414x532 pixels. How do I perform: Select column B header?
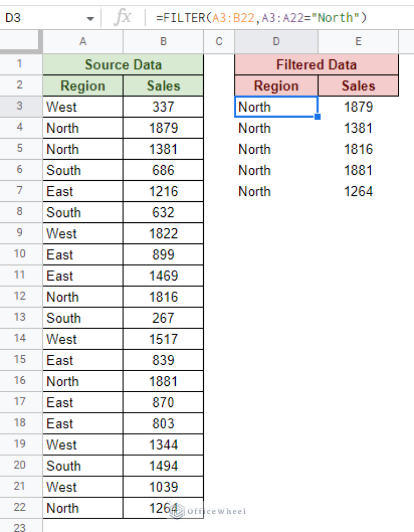(163, 42)
